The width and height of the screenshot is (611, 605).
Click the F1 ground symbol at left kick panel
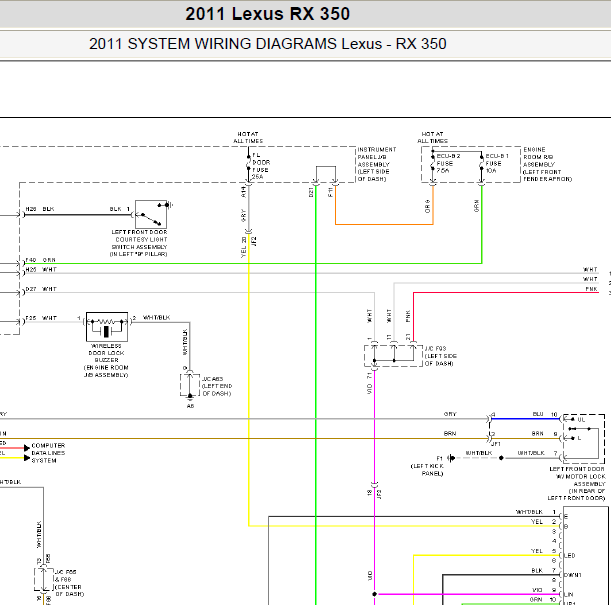(451, 458)
